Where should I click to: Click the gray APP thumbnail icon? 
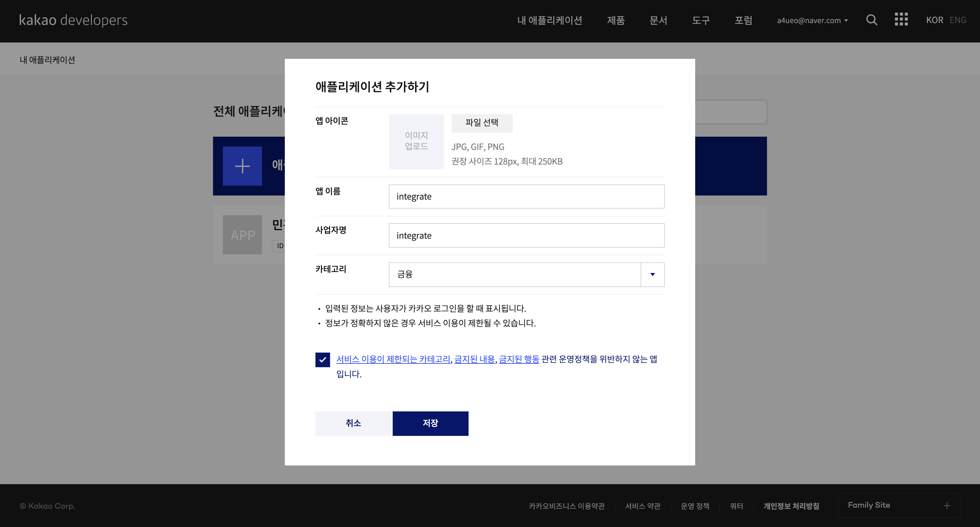tap(242, 235)
